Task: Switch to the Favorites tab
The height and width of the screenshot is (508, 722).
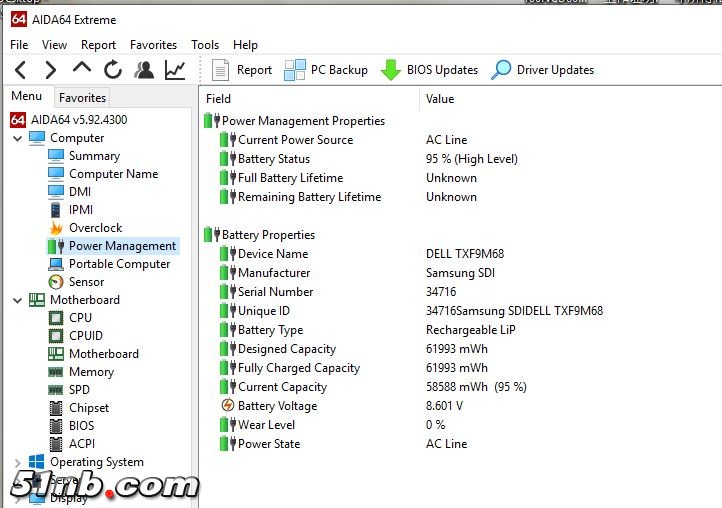Action: click(x=82, y=98)
